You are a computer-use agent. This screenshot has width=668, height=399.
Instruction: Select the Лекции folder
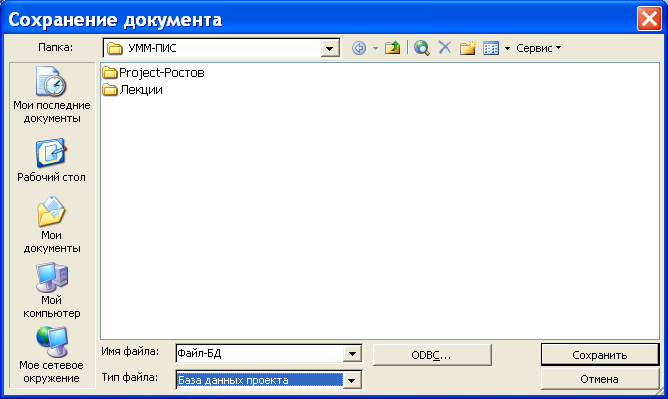tap(132, 90)
